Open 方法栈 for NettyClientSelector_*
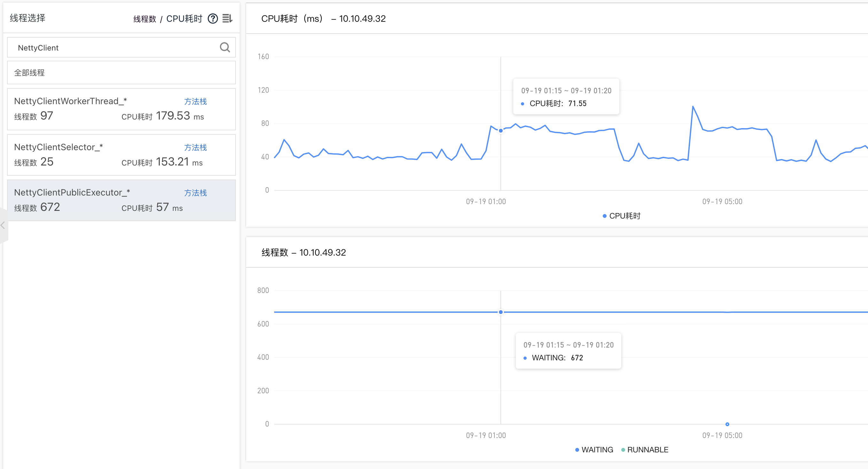This screenshot has height=469, width=868. coord(196,147)
